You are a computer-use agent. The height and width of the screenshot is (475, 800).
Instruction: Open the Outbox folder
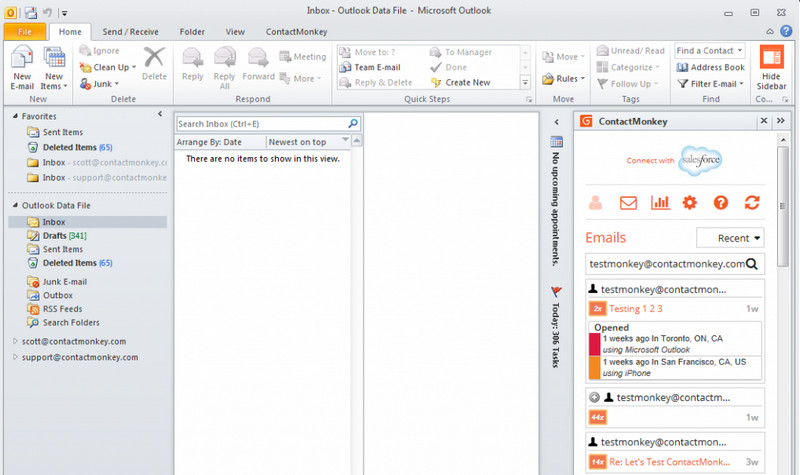point(50,295)
